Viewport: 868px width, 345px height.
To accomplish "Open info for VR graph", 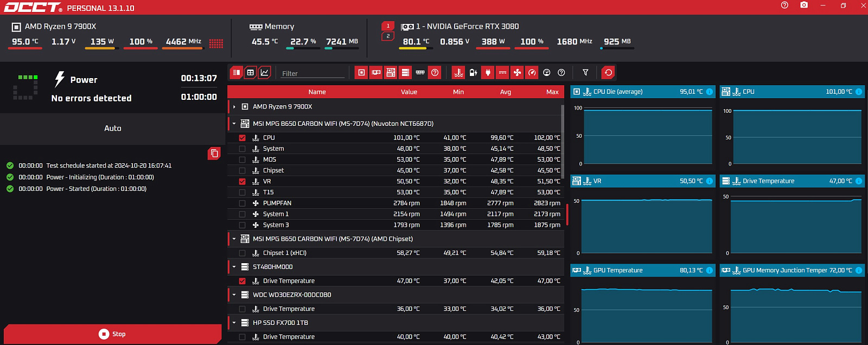I will 709,181.
